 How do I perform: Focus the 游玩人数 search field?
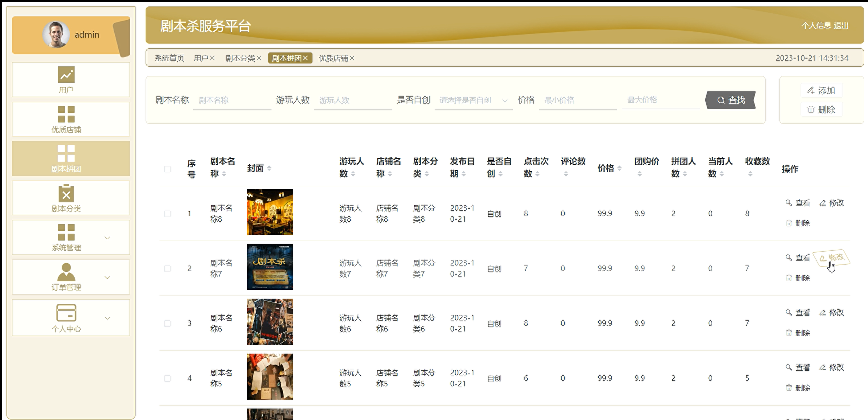click(353, 100)
